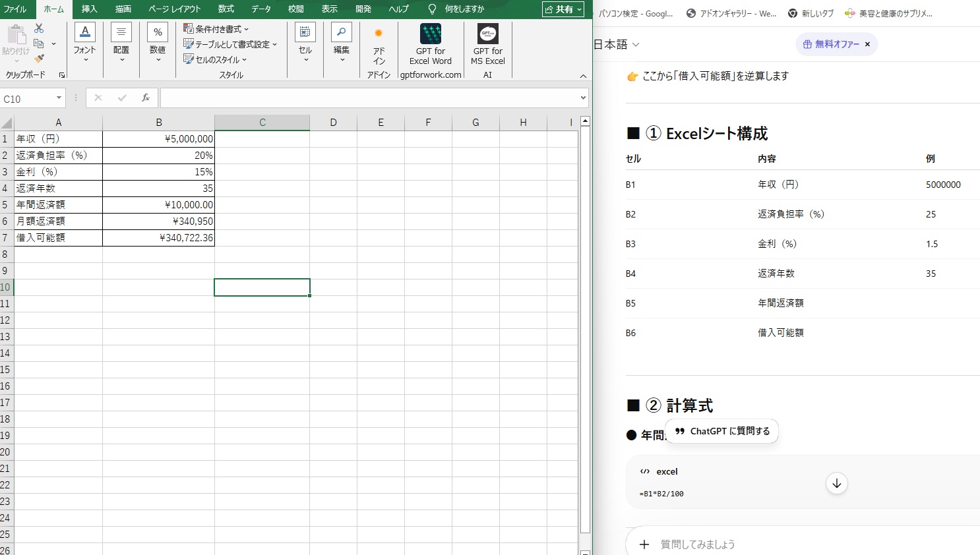The width and height of the screenshot is (980, 555).
Task: Open 条件付き書式 dropdown
Action: pyautogui.click(x=216, y=29)
